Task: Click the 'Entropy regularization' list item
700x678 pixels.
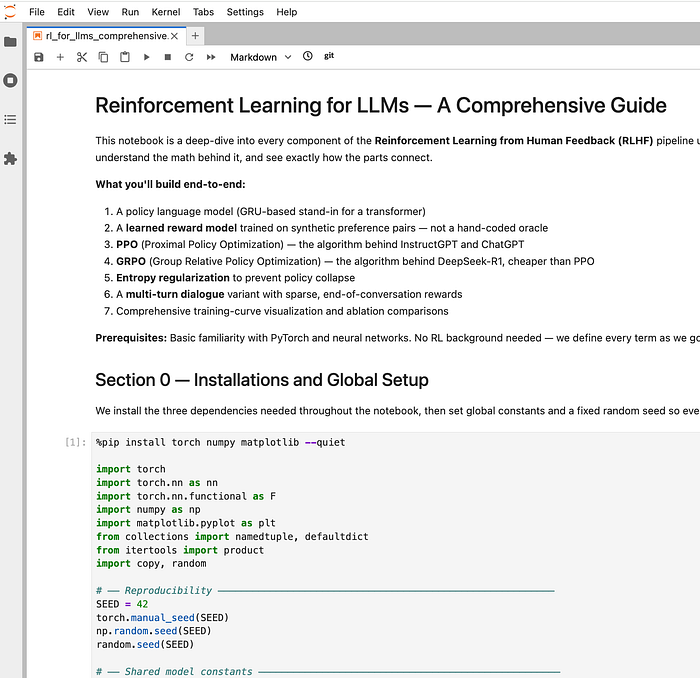Action: point(235,278)
